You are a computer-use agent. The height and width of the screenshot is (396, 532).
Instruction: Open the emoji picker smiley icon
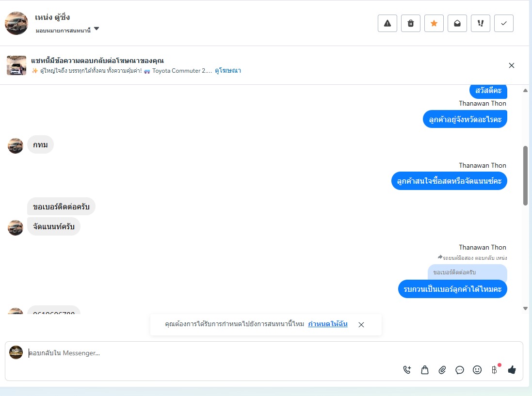[x=477, y=370]
